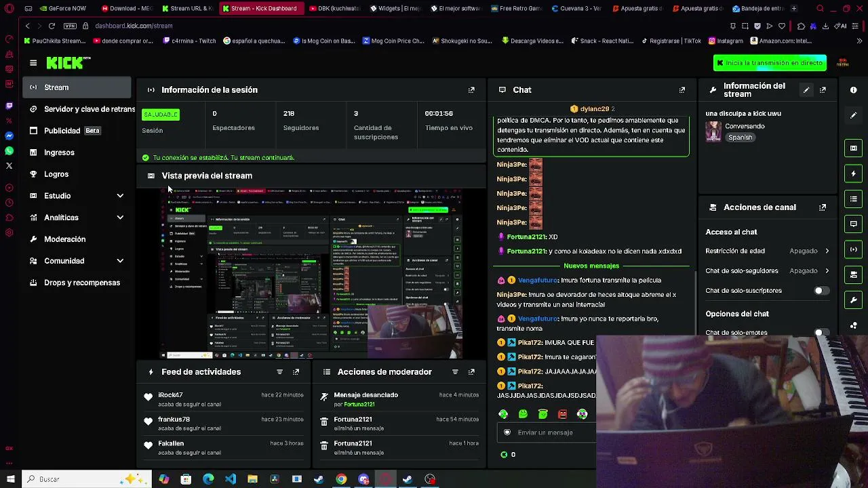The image size is (868, 488).
Task: Switch to the Stream URL & Key browser tab
Action: [187, 8]
